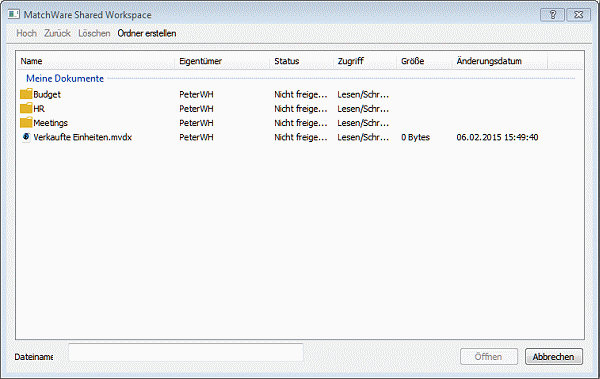Click the Meetings folder icon
Viewport: 600px width, 379px height.
(x=26, y=122)
